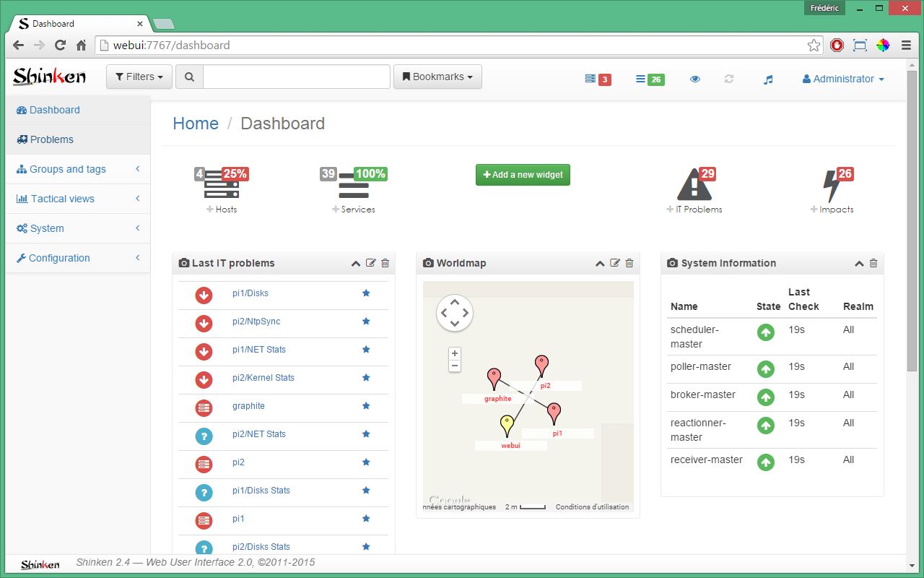Delete the System Information widget
The image size is (924, 578).
[873, 263]
